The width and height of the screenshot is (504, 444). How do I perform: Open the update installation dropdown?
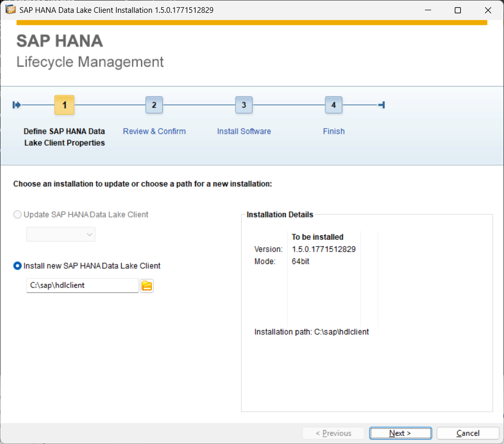coord(61,234)
